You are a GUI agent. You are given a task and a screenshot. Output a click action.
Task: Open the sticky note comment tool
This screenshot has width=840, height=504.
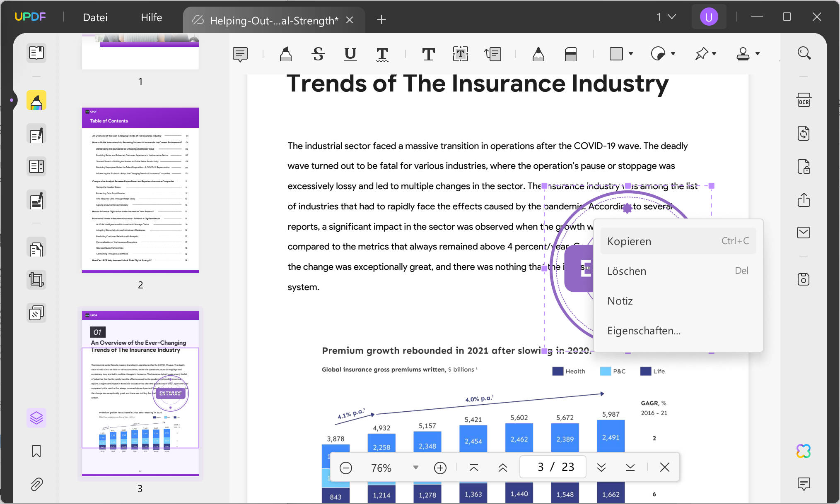click(240, 54)
